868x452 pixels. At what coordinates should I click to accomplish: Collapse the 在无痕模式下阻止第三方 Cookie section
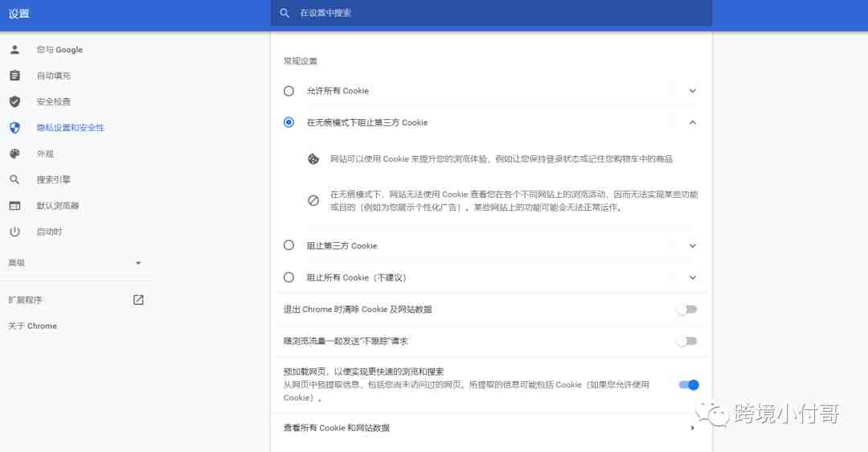click(693, 122)
